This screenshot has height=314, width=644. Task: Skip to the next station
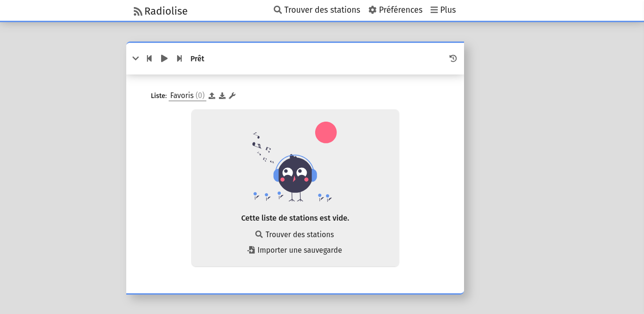coord(179,58)
